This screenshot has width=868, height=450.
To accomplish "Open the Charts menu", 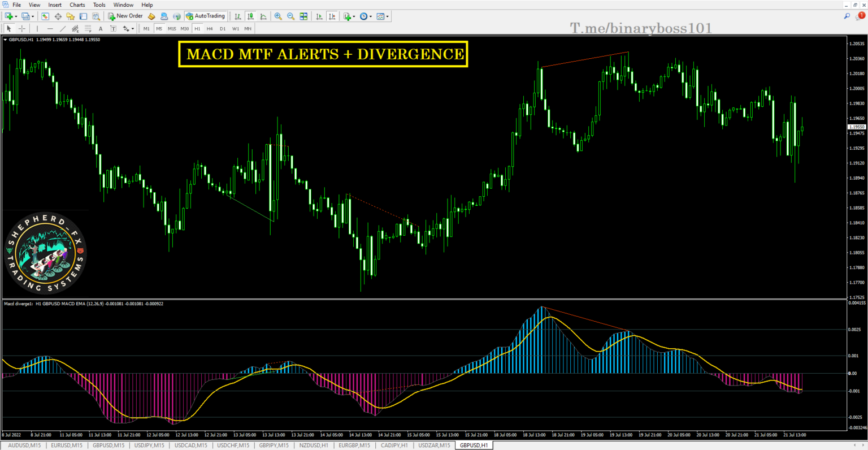I will point(77,5).
